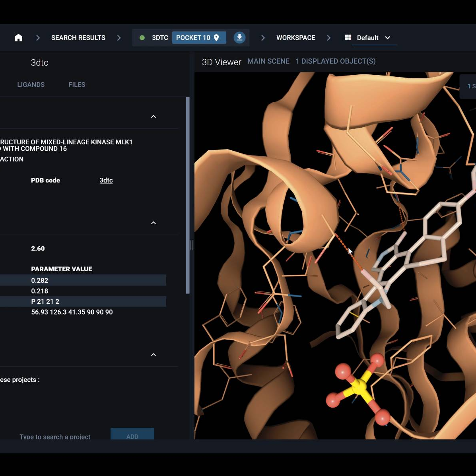Collapse the crystallography parameters section
The height and width of the screenshot is (476, 476).
[153, 223]
